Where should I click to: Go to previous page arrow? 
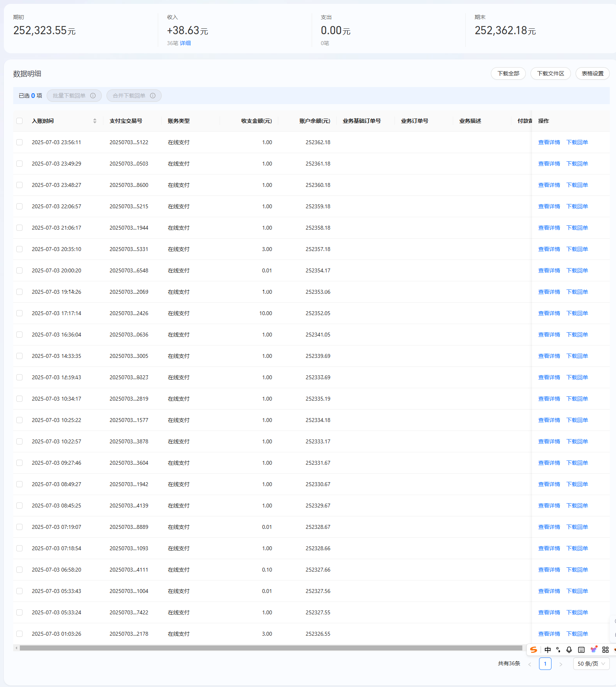pyautogui.click(x=530, y=664)
